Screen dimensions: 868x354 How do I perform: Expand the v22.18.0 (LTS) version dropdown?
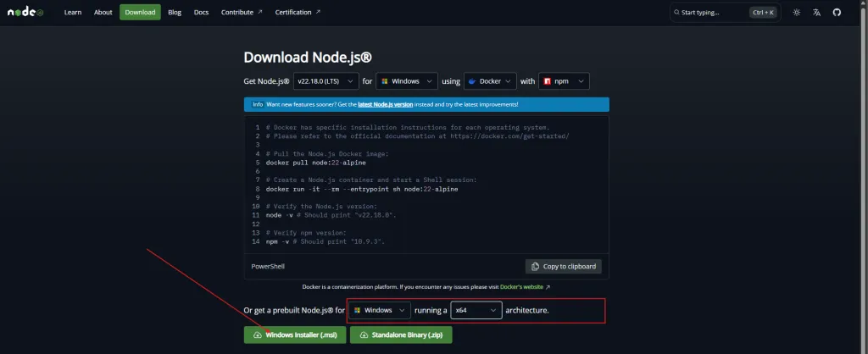coord(325,81)
